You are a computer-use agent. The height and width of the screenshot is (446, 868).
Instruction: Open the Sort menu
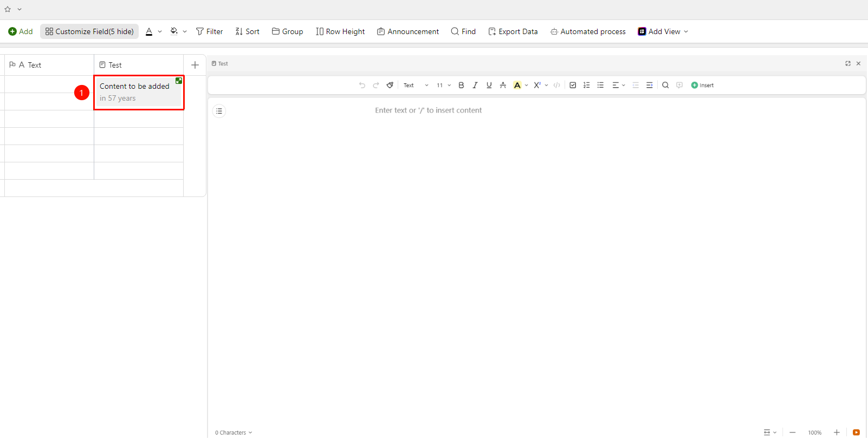247,31
